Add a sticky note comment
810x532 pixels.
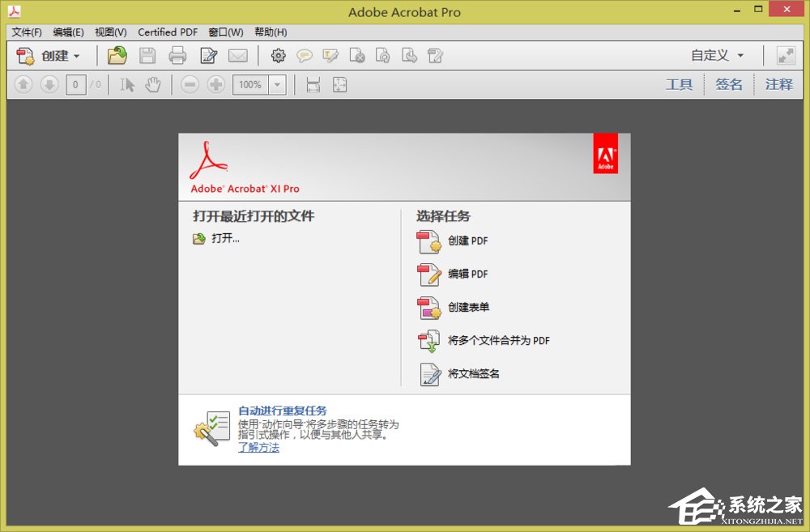306,55
